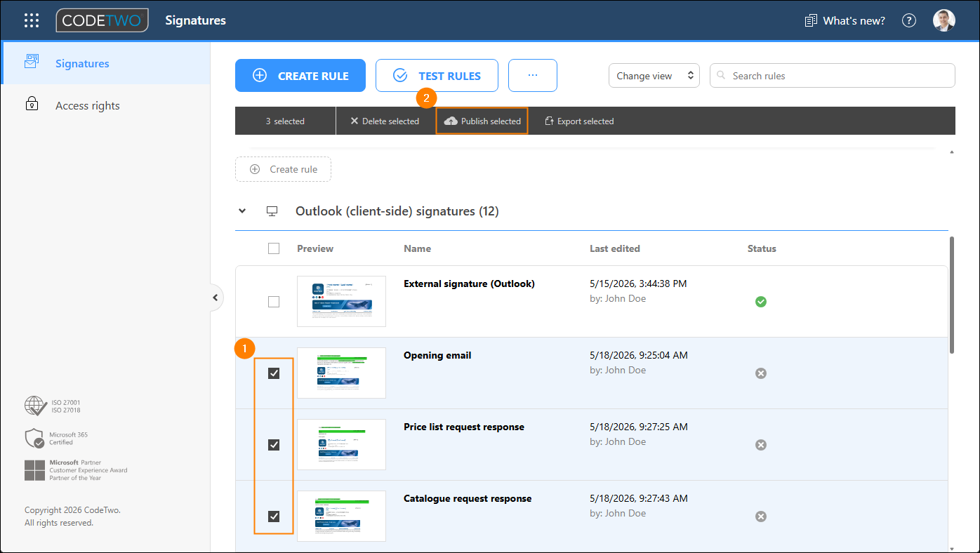This screenshot has height=553, width=980.
Task: Click the ISO 27001 certification badge
Action: pos(53,406)
